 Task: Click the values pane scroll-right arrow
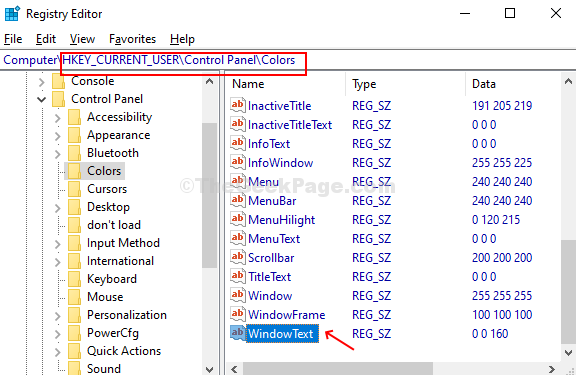point(551,369)
